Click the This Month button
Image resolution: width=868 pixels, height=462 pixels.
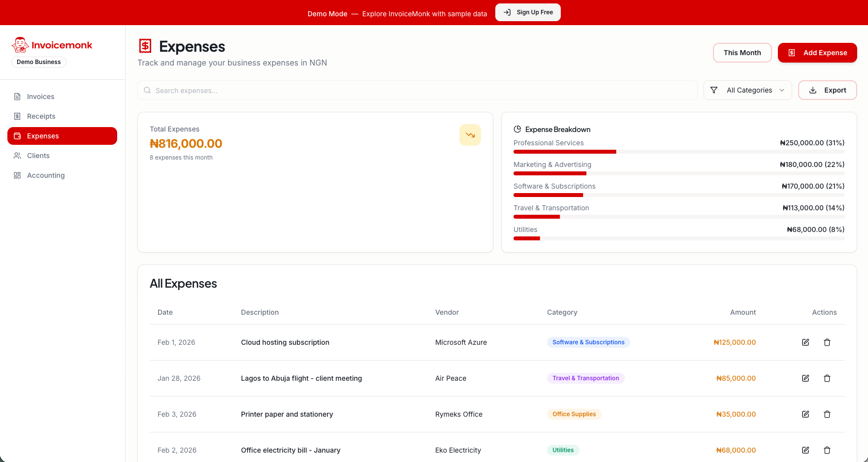742,53
